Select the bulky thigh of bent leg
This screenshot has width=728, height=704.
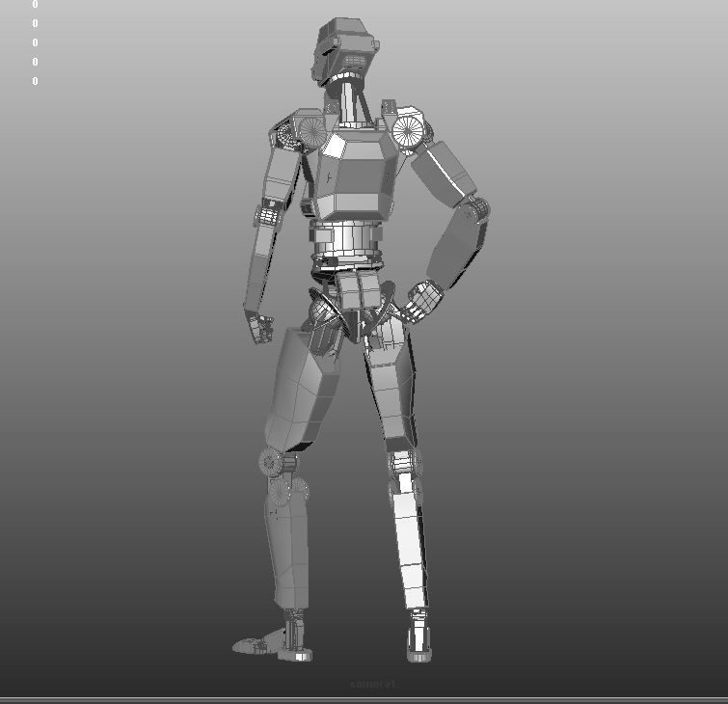302,388
